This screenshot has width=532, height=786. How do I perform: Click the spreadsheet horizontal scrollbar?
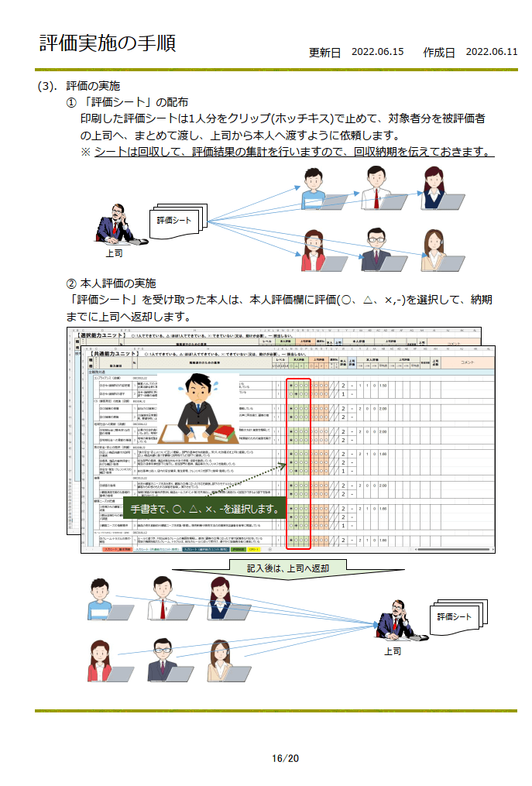tap(452, 549)
